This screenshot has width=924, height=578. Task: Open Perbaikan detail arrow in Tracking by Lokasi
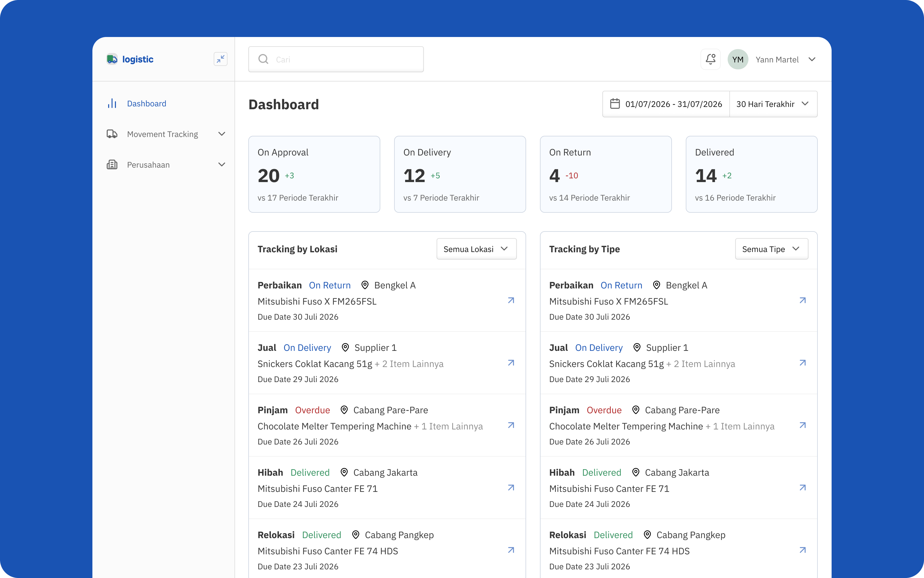coord(511,301)
